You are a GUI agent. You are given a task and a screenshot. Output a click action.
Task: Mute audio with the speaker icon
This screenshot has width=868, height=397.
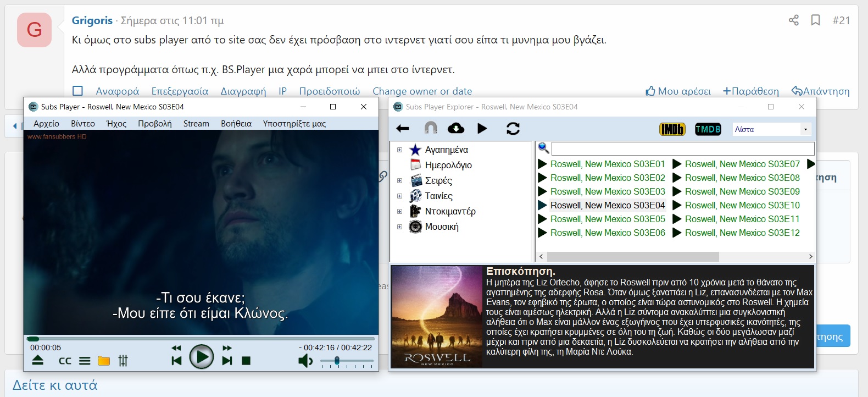(x=305, y=361)
